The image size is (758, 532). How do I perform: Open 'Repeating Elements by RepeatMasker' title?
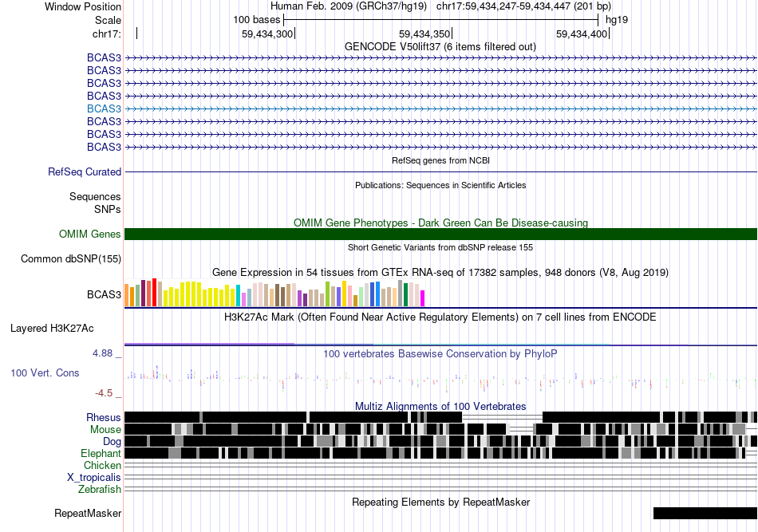(440, 502)
